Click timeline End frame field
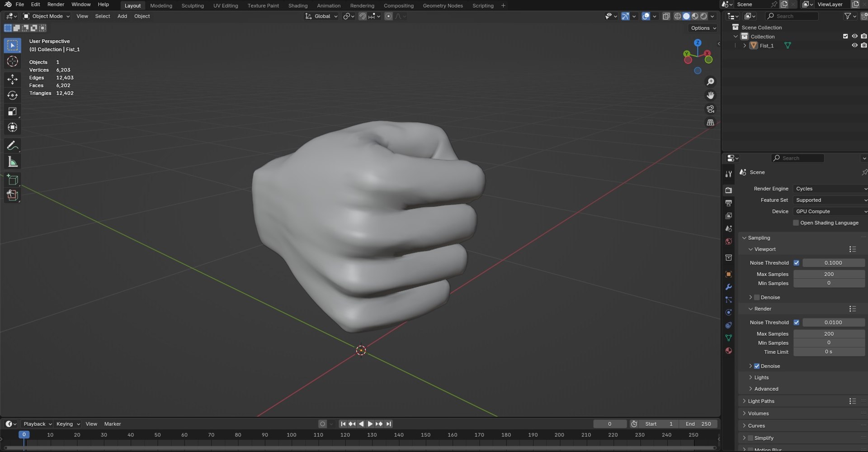Image resolution: width=868 pixels, height=452 pixels. [x=699, y=424]
